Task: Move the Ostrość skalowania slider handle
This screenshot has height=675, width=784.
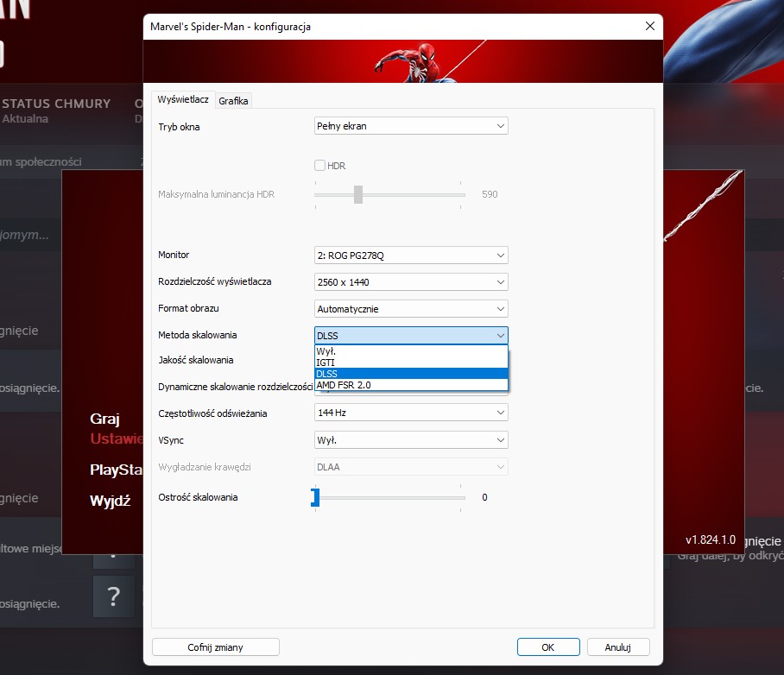Action: 315,497
